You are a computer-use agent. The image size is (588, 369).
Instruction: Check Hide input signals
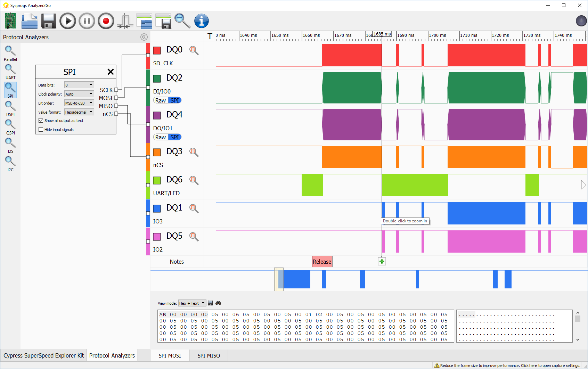click(41, 130)
